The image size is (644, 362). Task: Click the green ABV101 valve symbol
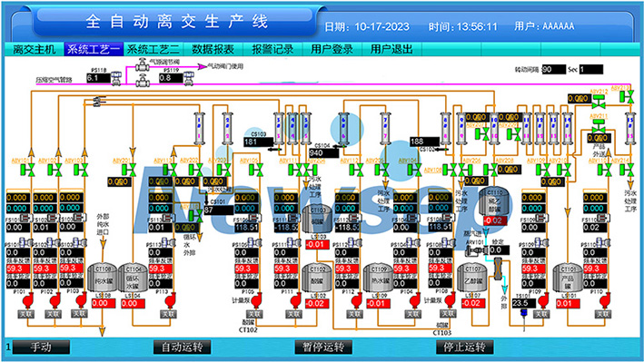click(x=28, y=169)
